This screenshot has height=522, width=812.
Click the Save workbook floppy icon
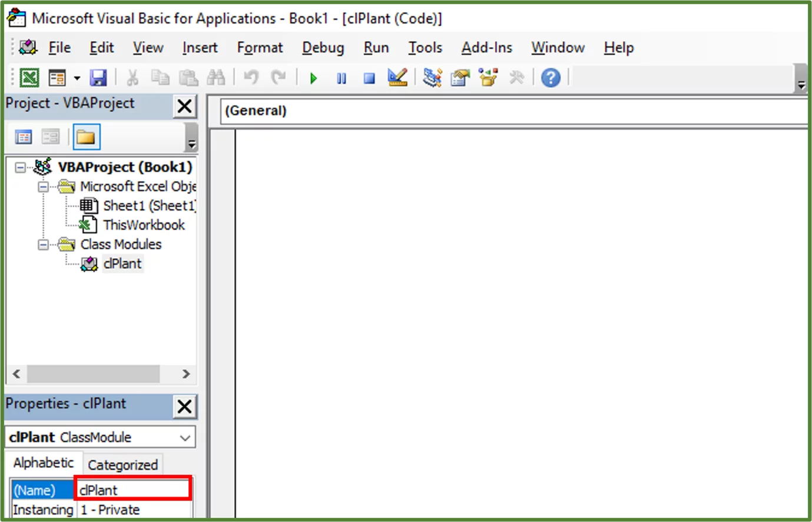coord(98,78)
